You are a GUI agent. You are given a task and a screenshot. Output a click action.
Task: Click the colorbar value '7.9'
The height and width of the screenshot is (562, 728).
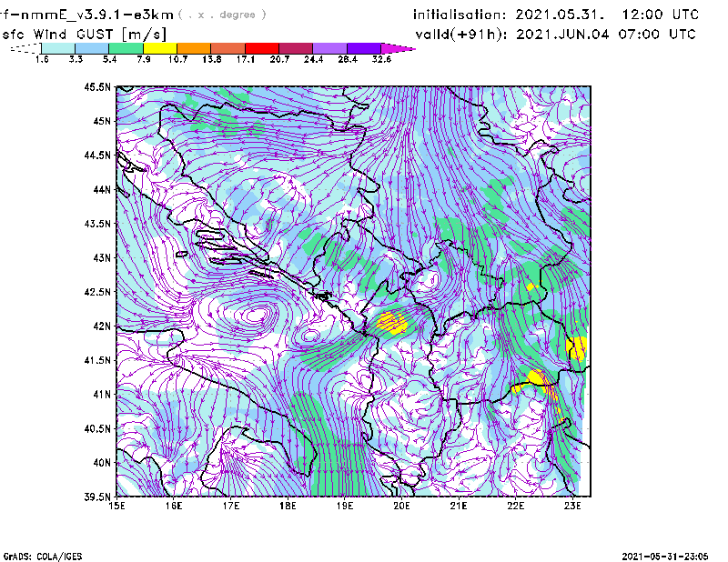pyautogui.click(x=144, y=59)
